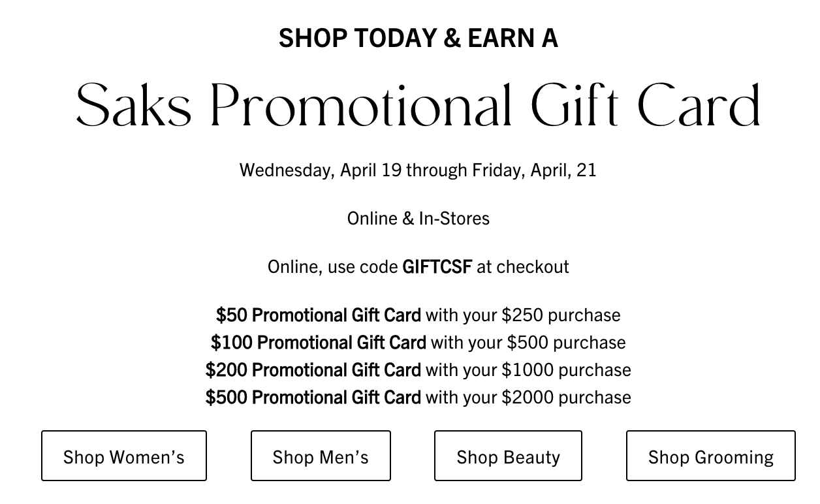
Task: Click the with your $500 purchase text
Action: click(x=528, y=342)
